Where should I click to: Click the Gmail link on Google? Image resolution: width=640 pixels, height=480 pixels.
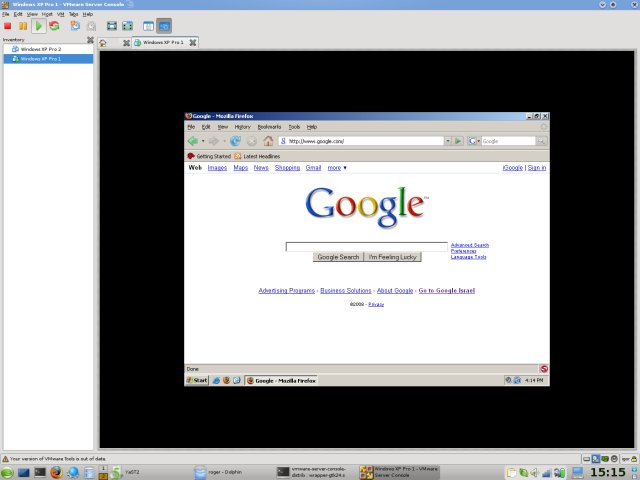click(313, 168)
